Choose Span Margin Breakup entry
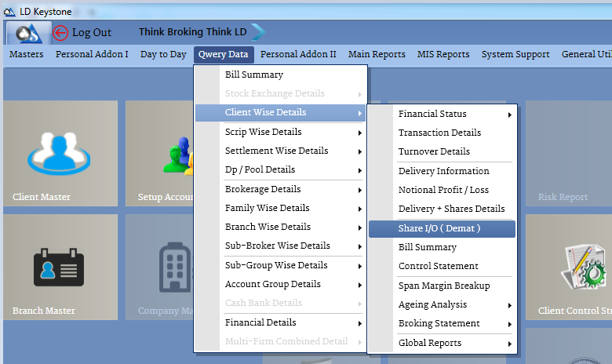Screen dimensions: 612x364 [443, 286]
